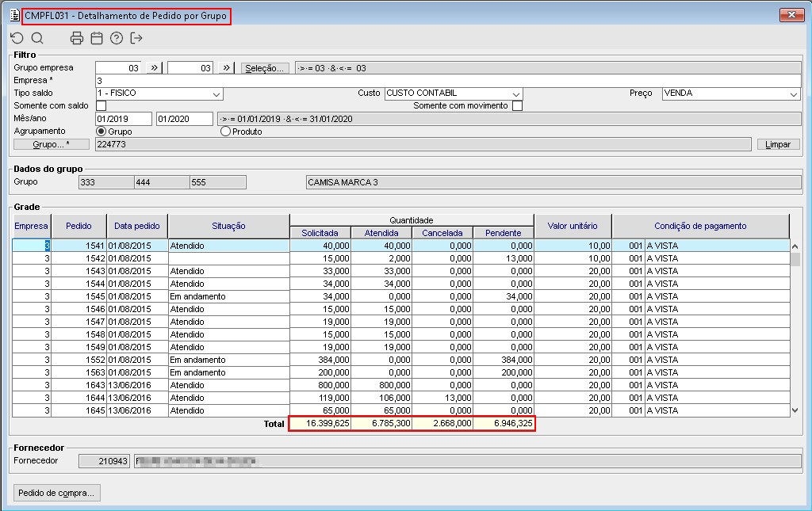Click the magnifier search icon
The height and width of the screenshot is (511, 812).
click(37, 37)
